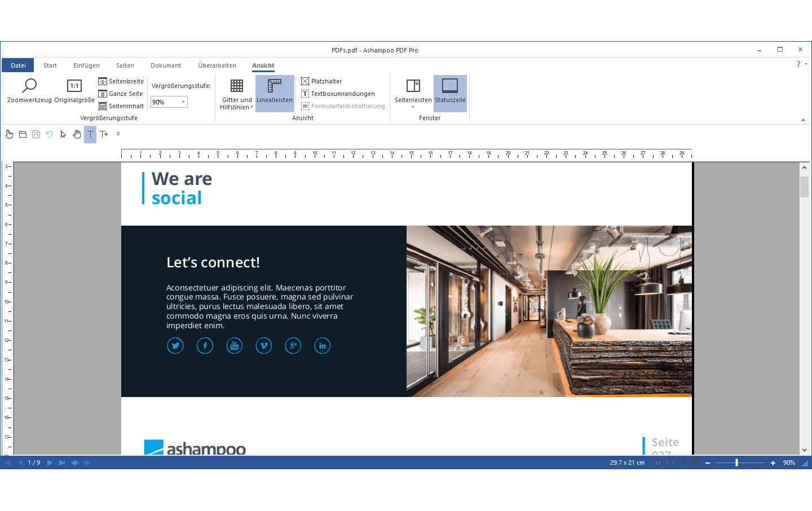Click the vertical scrollbar thumb
The image size is (812, 511).
[x=804, y=187]
